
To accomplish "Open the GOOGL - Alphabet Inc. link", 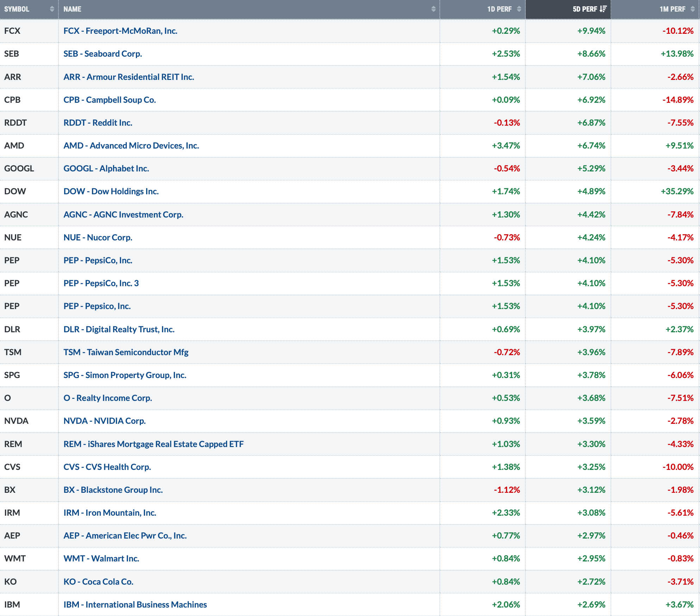I will coord(106,169).
